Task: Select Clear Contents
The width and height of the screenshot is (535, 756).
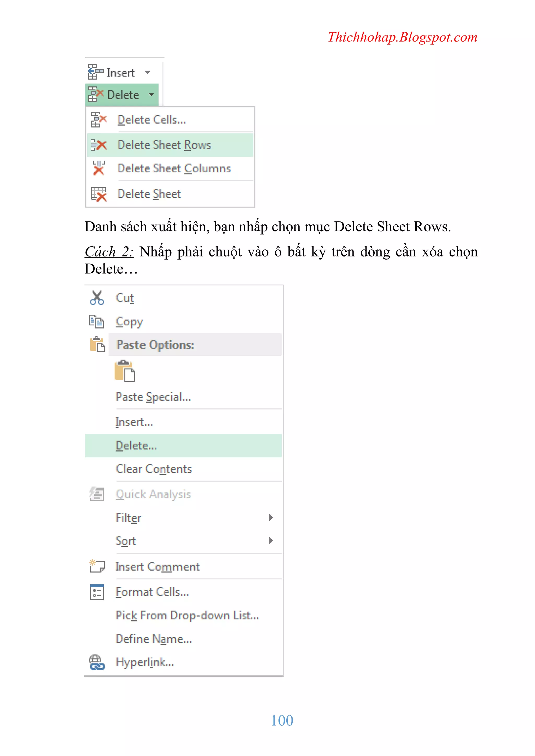Action: click(183, 468)
